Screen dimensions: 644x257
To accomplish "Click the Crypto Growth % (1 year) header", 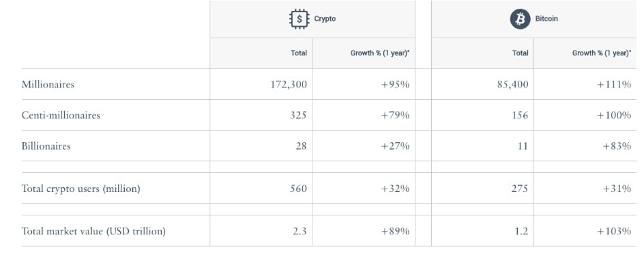I will click(380, 53).
